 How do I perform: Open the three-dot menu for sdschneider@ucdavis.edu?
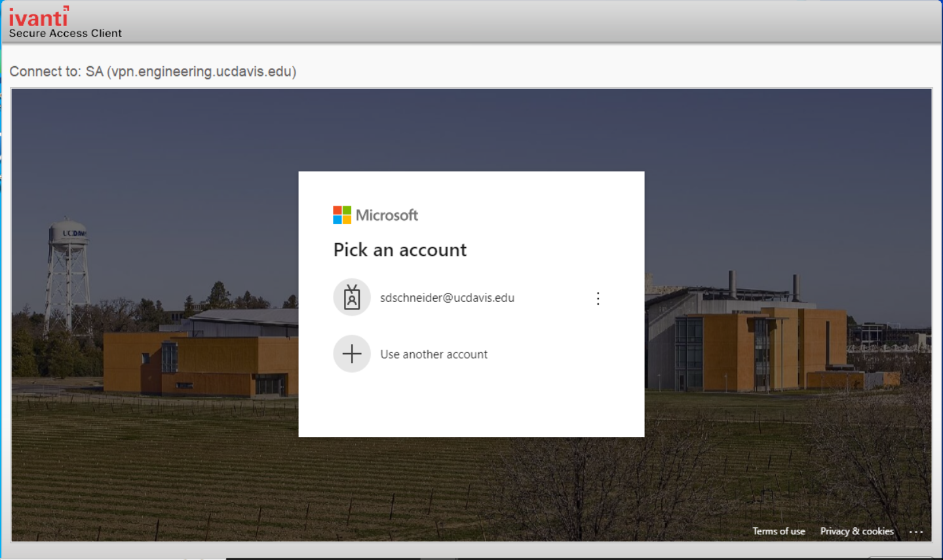tap(598, 298)
